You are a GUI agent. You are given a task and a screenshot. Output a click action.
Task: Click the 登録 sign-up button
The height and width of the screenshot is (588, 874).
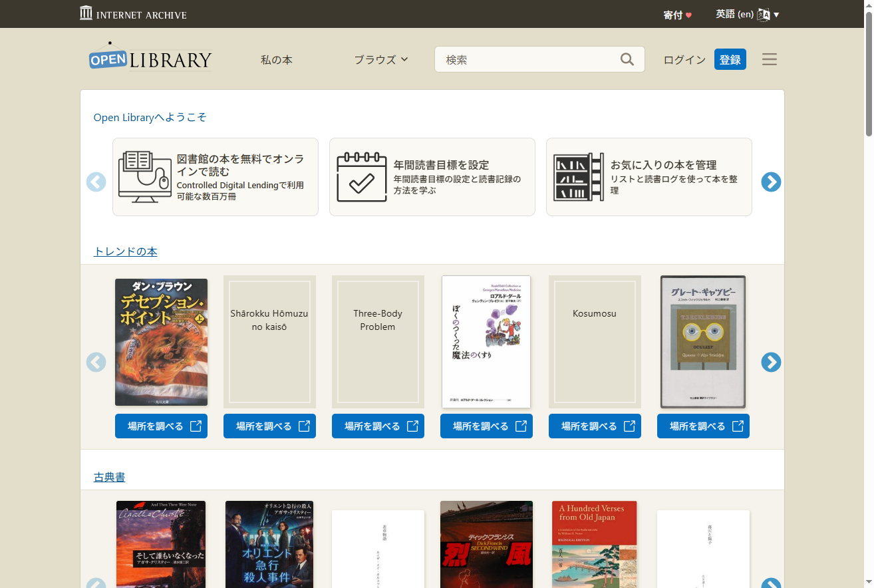click(730, 59)
